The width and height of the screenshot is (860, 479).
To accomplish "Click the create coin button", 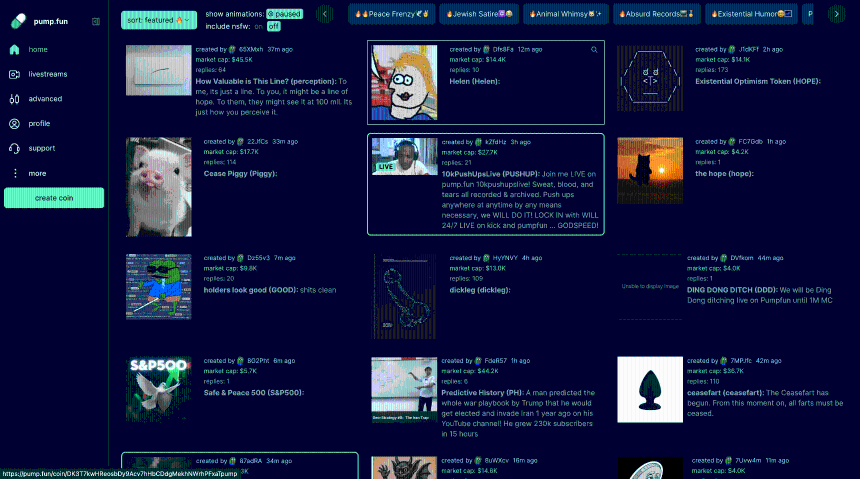I will point(54,198).
